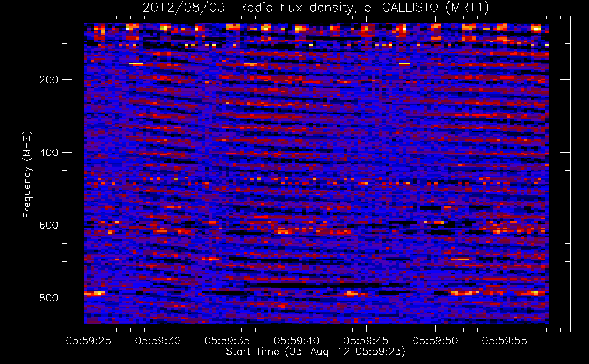
Task: Click the 05:59:35 time tick label
Action: coord(227,341)
